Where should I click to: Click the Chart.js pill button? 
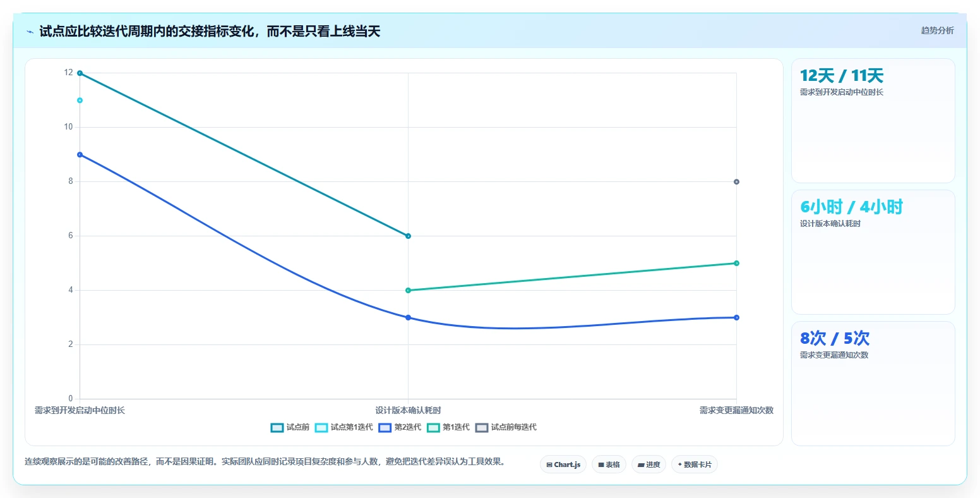(563, 465)
